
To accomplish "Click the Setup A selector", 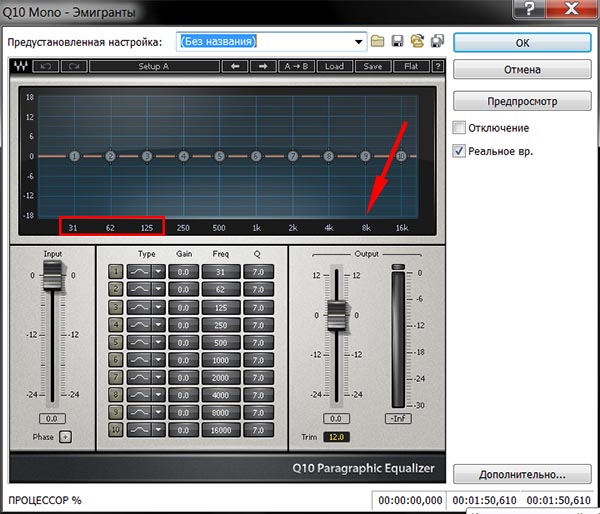I will point(154,66).
